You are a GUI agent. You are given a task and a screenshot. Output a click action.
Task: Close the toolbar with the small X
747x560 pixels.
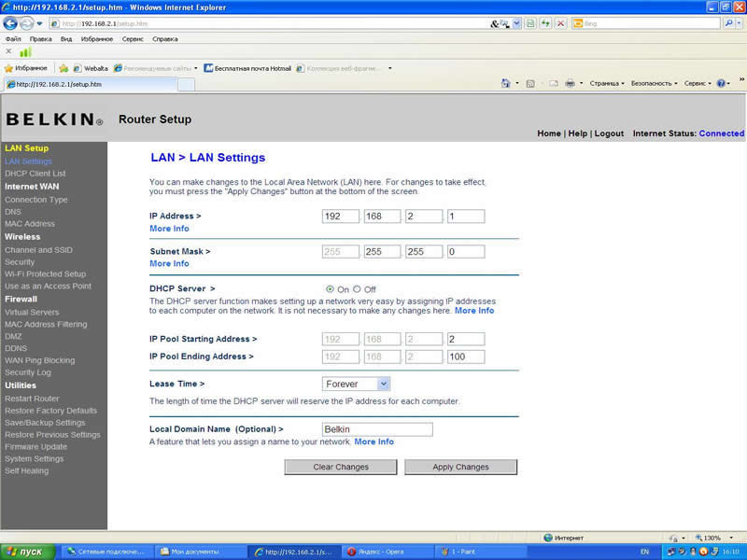8,51
